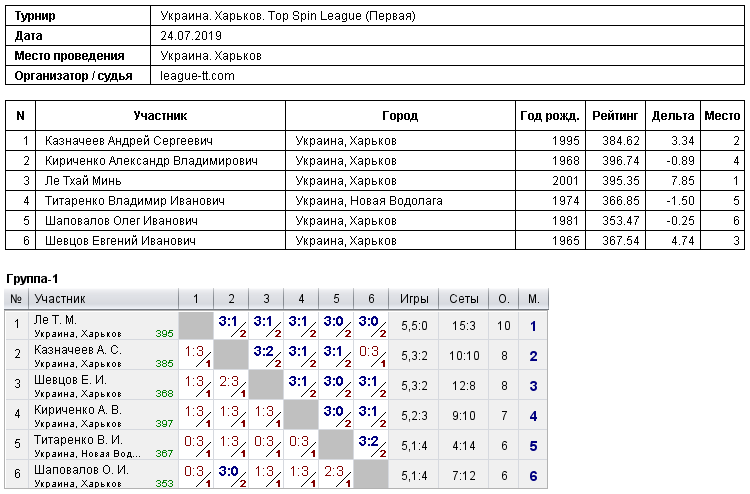Click sets total 15:3

463,326
